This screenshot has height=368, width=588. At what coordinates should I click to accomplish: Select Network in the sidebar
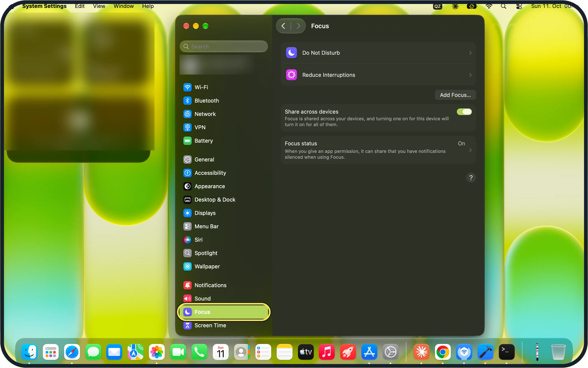pyautogui.click(x=223, y=114)
